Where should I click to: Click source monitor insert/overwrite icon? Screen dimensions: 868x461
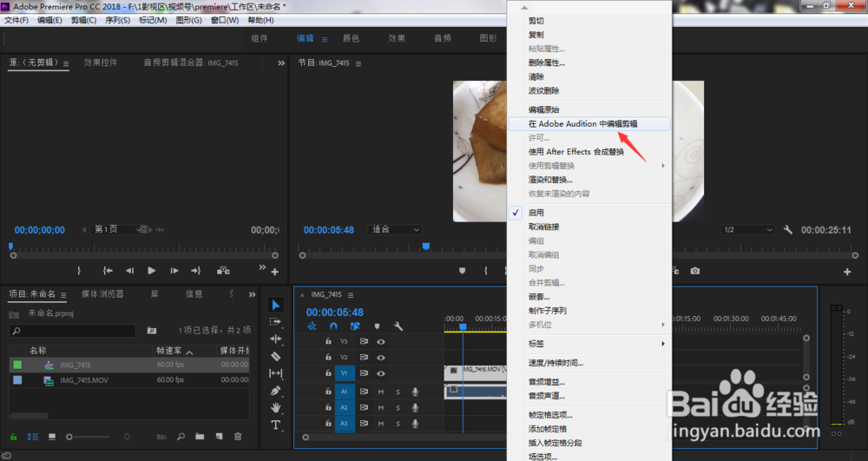point(223,271)
